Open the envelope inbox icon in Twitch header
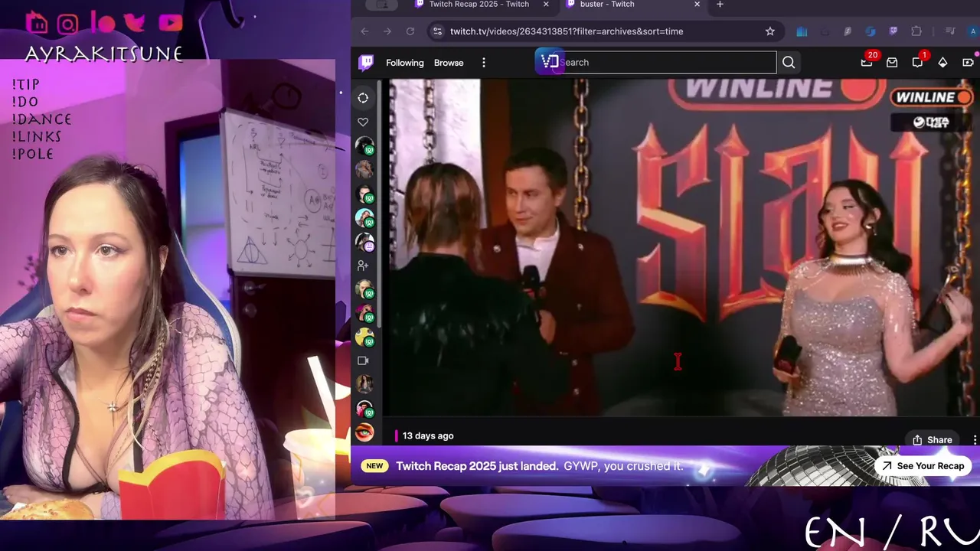Screen dimensions: 980x551 click(892, 63)
